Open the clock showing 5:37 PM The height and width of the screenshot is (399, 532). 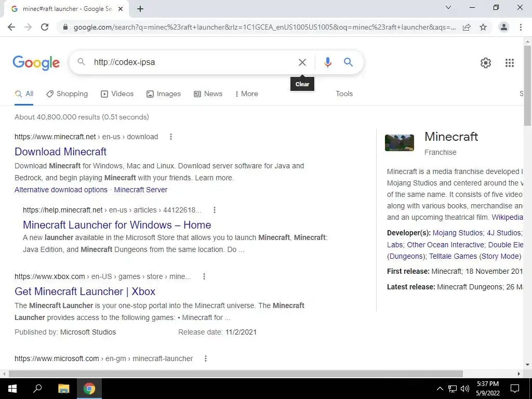click(487, 389)
